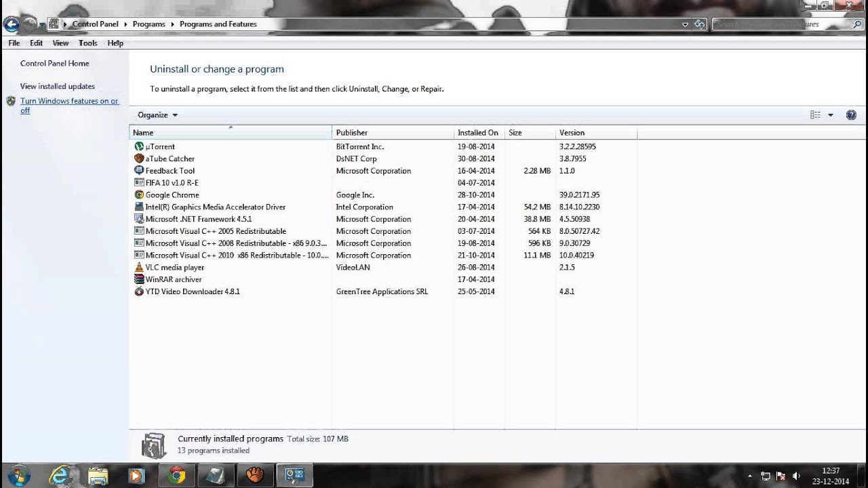Viewport: 868px width, 488px height.
Task: Click the 54.2 MB size cell
Action: pyautogui.click(x=537, y=207)
